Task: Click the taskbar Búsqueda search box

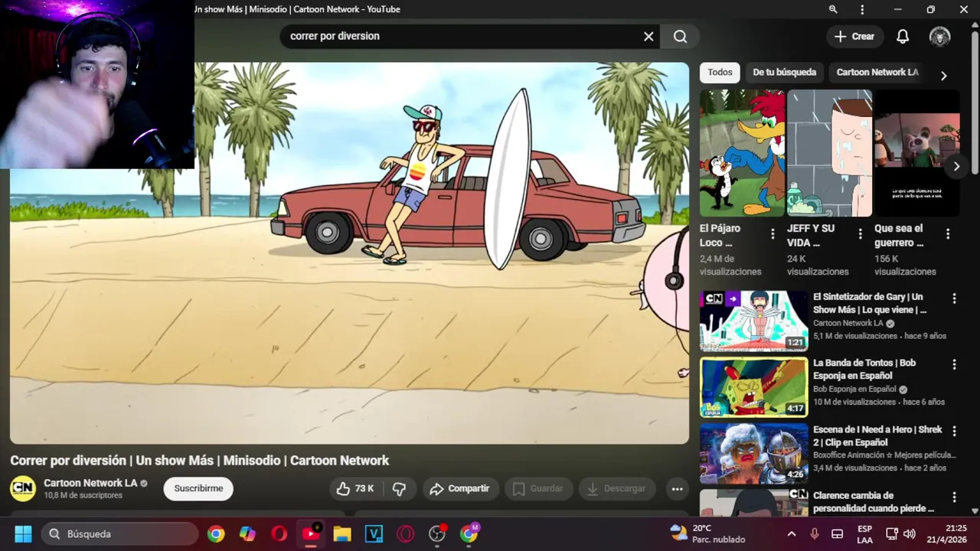Action: tap(119, 533)
